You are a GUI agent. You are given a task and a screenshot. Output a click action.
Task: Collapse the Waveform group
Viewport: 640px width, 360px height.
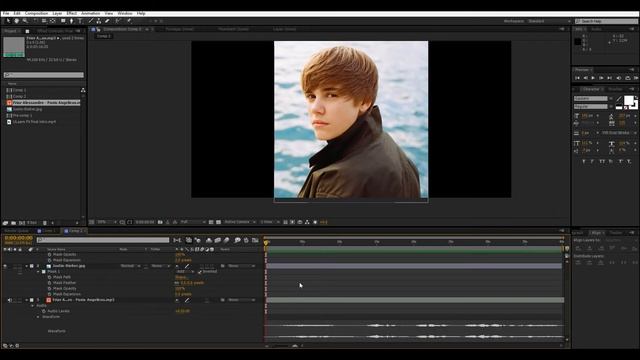click(38, 317)
